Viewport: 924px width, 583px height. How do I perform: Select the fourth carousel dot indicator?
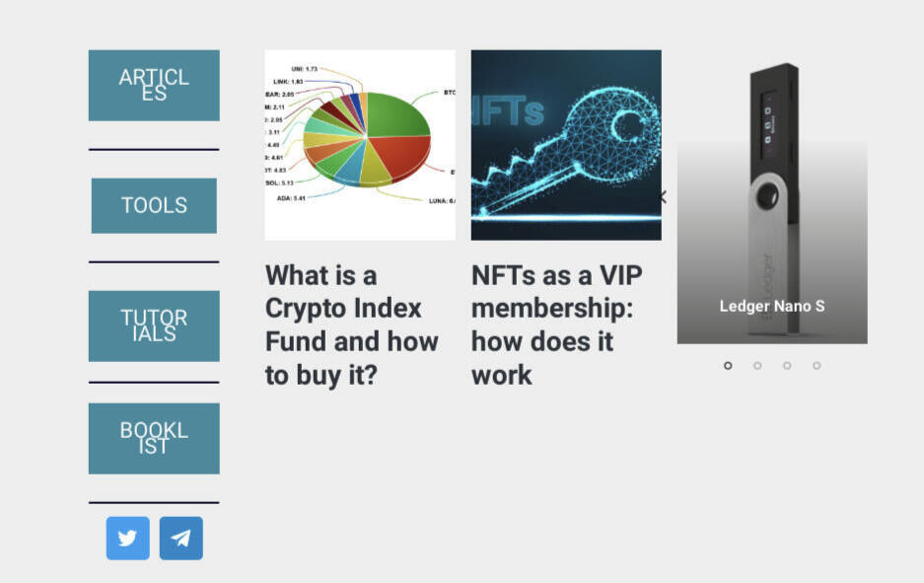tap(817, 365)
